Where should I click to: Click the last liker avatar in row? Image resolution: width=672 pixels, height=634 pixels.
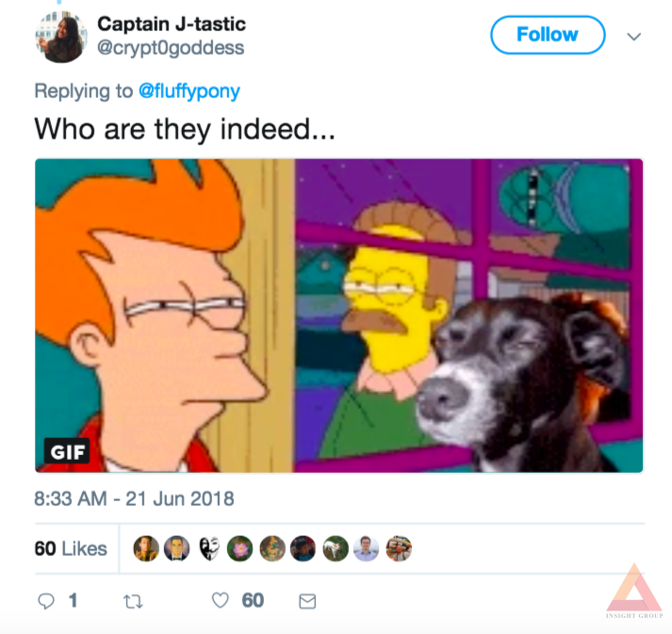[399, 548]
